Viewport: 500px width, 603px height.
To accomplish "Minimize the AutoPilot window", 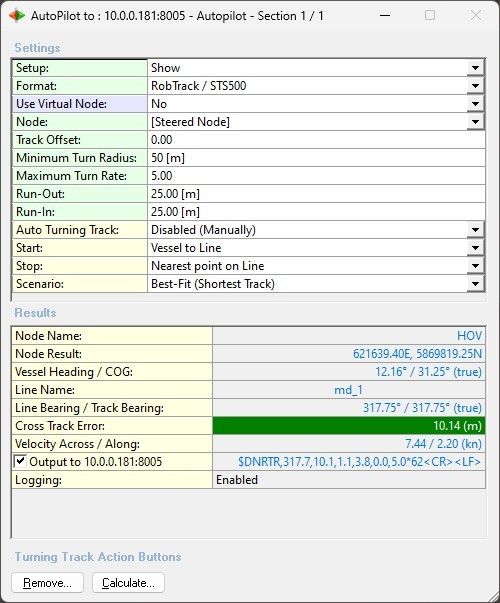I will point(385,16).
